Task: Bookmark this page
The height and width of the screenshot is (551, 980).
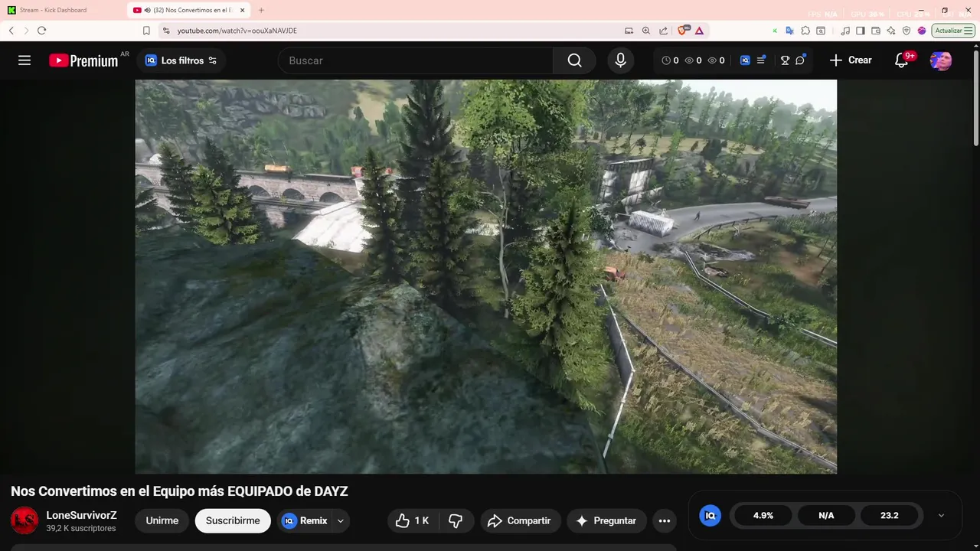Action: pyautogui.click(x=146, y=31)
